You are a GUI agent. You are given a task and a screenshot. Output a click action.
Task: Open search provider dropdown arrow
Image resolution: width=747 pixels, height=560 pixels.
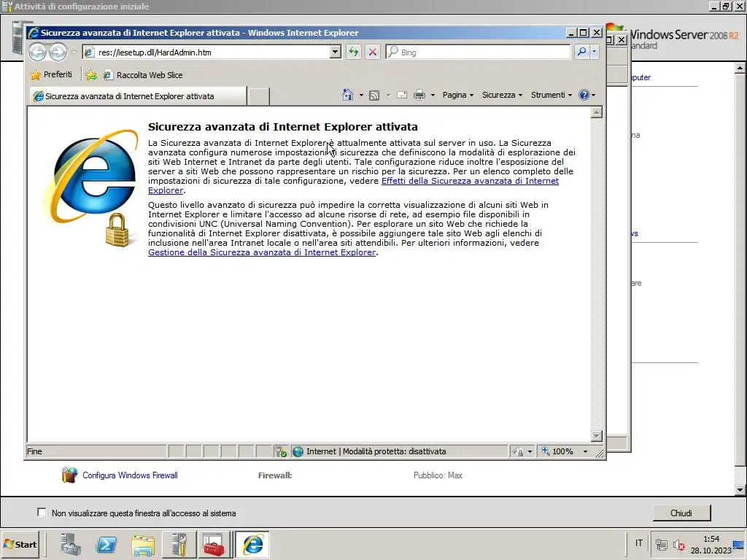pyautogui.click(x=594, y=52)
